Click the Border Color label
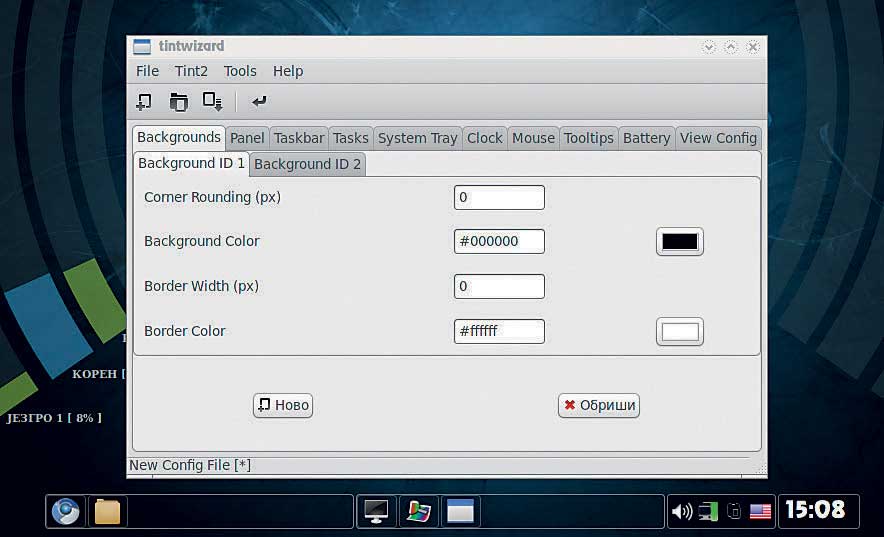This screenshot has width=884, height=537. coord(184,331)
